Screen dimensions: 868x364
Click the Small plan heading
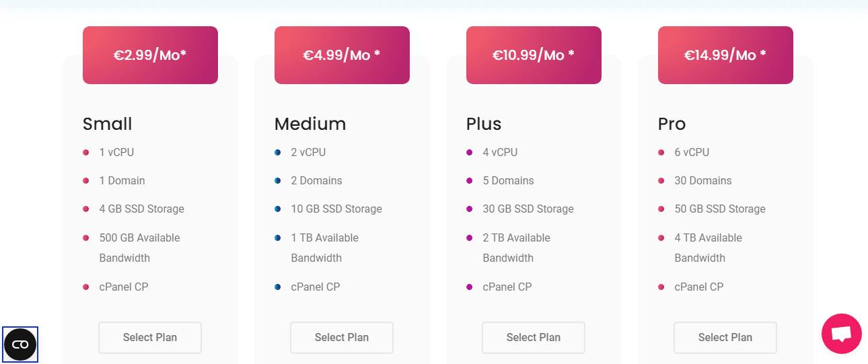point(108,124)
